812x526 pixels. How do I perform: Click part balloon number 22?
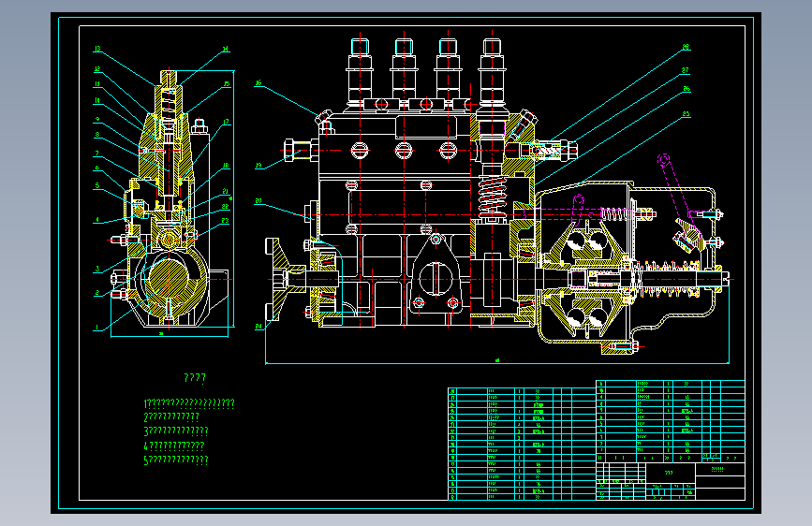point(226,207)
